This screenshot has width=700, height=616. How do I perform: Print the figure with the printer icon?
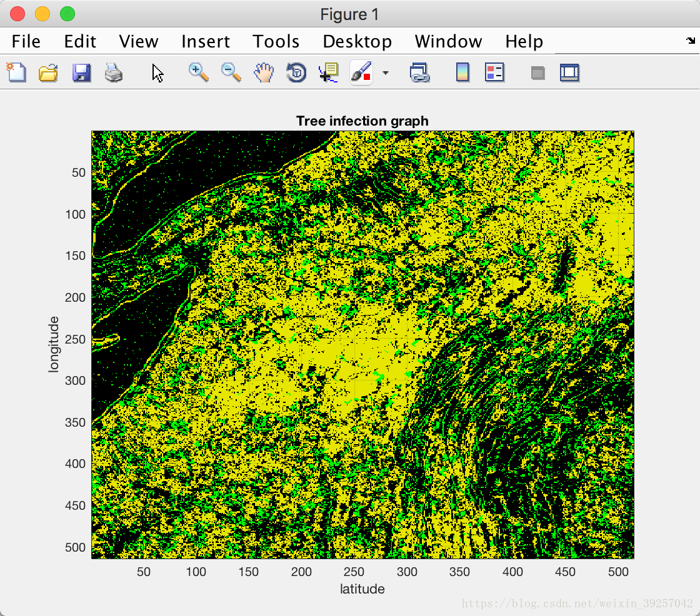[x=113, y=72]
